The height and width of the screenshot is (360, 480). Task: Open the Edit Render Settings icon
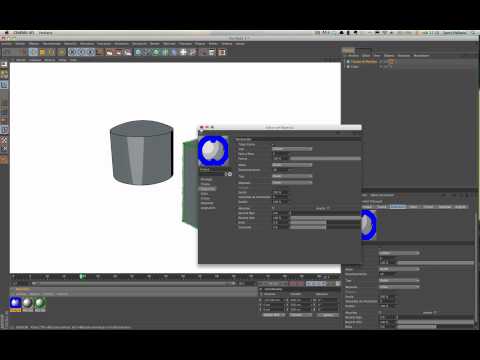click(x=128, y=52)
